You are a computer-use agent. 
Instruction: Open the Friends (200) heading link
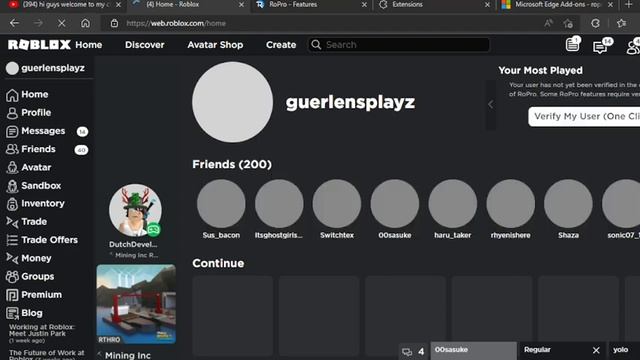click(232, 164)
